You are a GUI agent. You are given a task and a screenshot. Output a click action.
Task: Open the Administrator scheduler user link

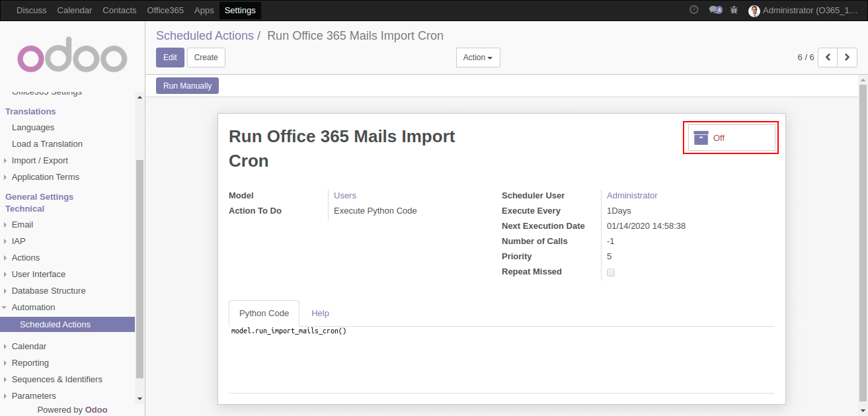point(632,196)
